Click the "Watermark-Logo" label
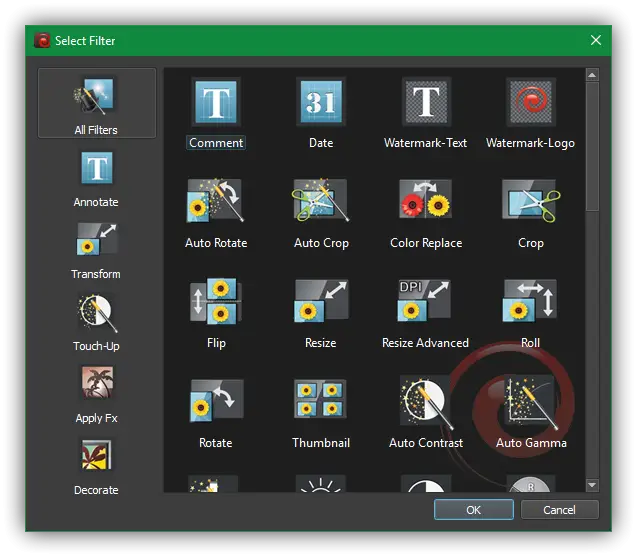The image size is (637, 557). click(530, 143)
